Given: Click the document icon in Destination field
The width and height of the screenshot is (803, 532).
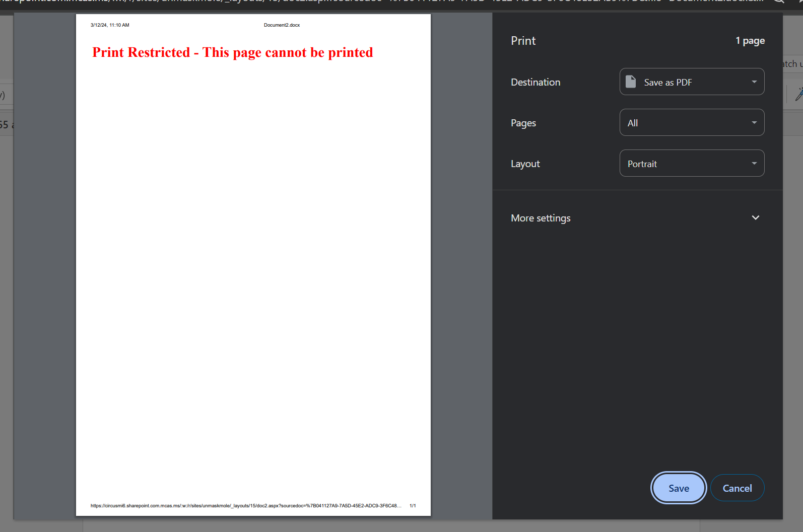Looking at the screenshot, I should (631, 82).
